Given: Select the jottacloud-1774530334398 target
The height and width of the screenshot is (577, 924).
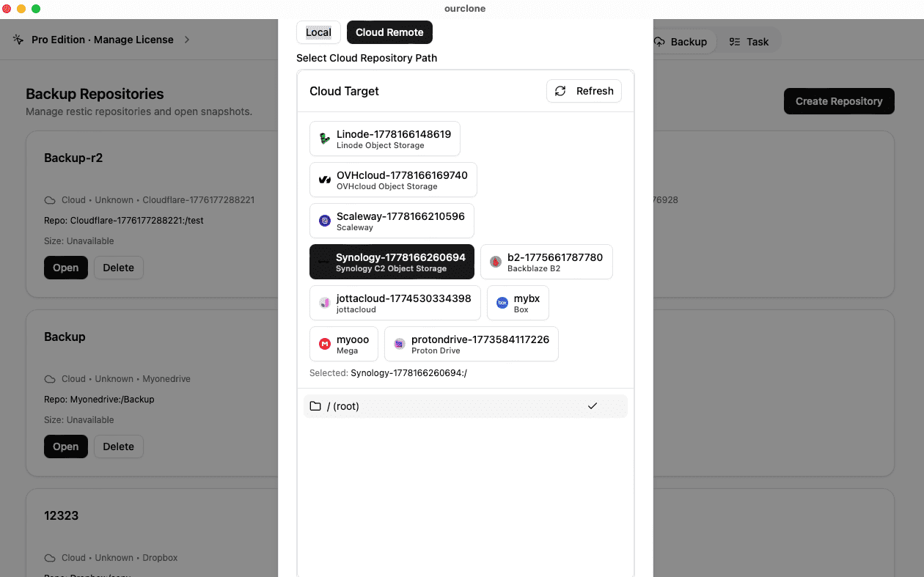Looking at the screenshot, I should (x=395, y=303).
